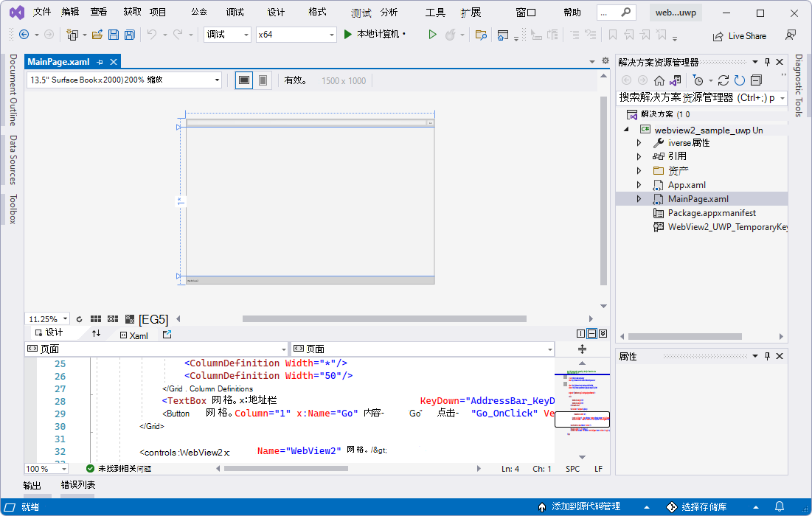Select landscape orientation toggle
Screen dimensions: 812x516
(244, 80)
